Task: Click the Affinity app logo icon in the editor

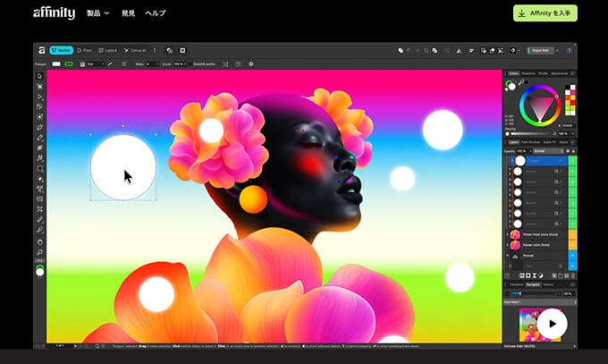Action: [40, 50]
